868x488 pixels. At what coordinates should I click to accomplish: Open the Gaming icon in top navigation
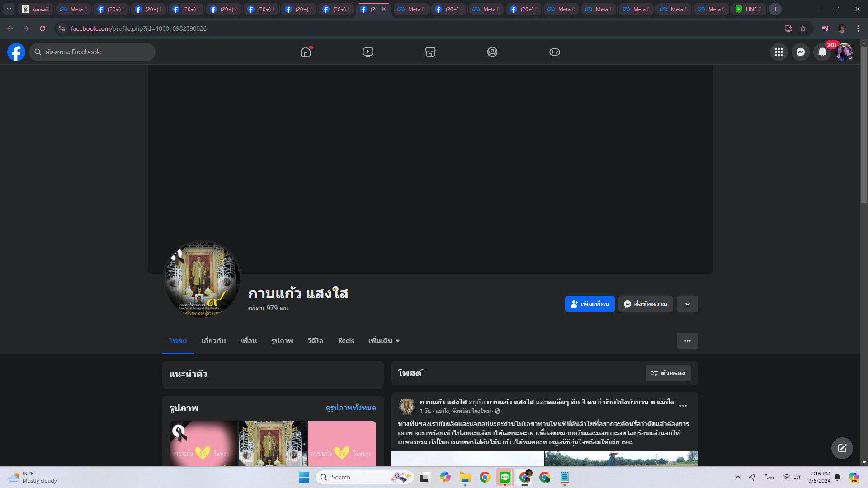(x=554, y=52)
